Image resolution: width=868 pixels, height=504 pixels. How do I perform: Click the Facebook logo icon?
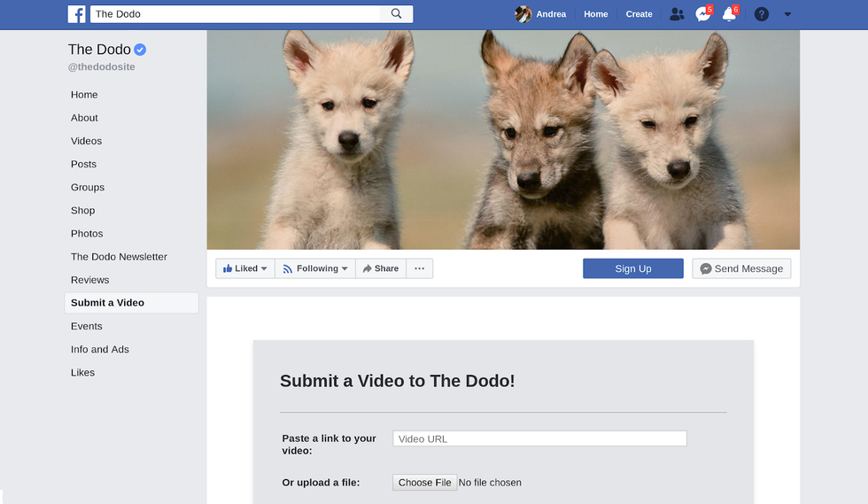(77, 14)
